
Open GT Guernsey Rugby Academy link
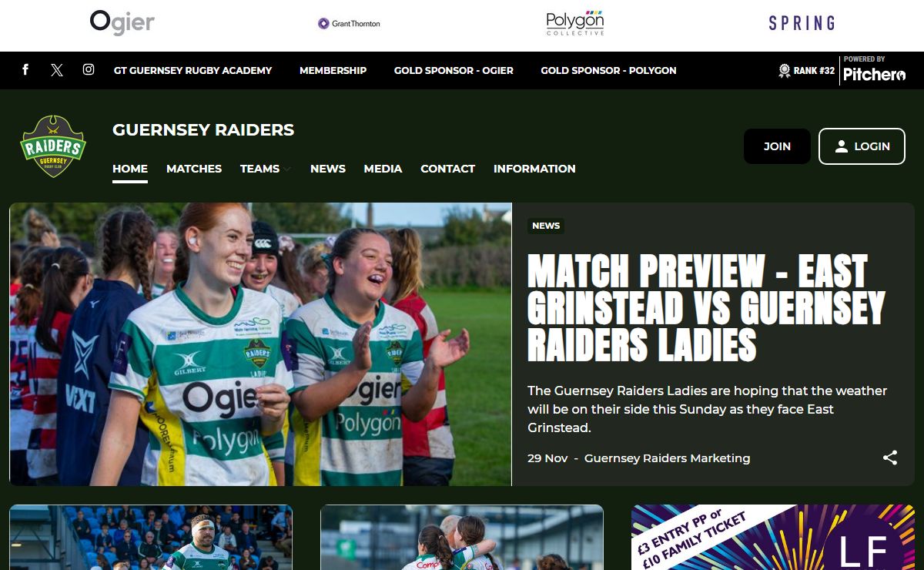click(x=193, y=70)
